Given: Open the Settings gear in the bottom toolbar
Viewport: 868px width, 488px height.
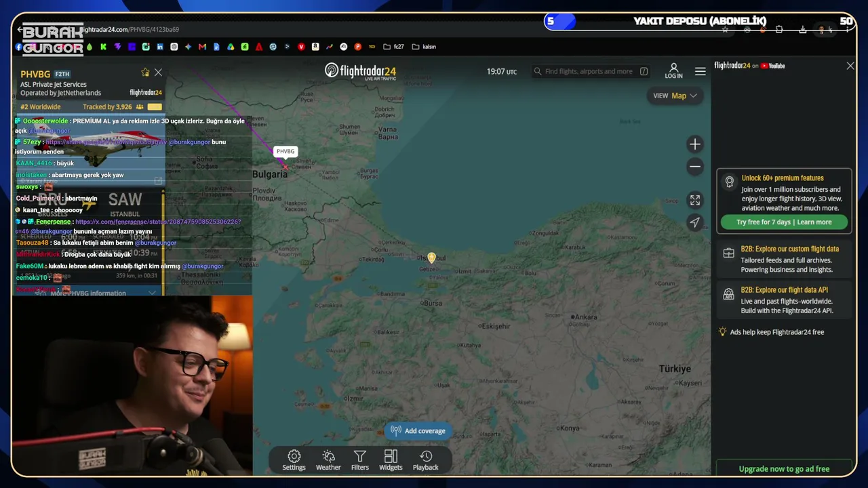Looking at the screenshot, I should pyautogui.click(x=294, y=460).
